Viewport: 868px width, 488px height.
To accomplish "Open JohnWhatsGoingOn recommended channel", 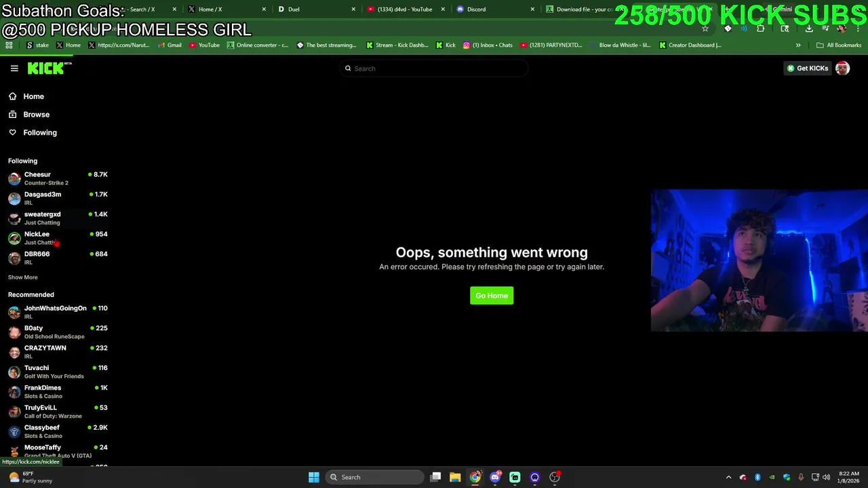I will [58, 312].
